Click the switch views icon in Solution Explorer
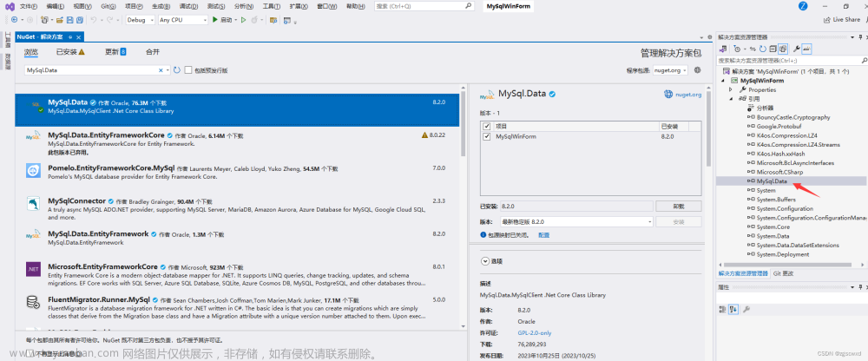868x361 pixels. [x=723, y=49]
